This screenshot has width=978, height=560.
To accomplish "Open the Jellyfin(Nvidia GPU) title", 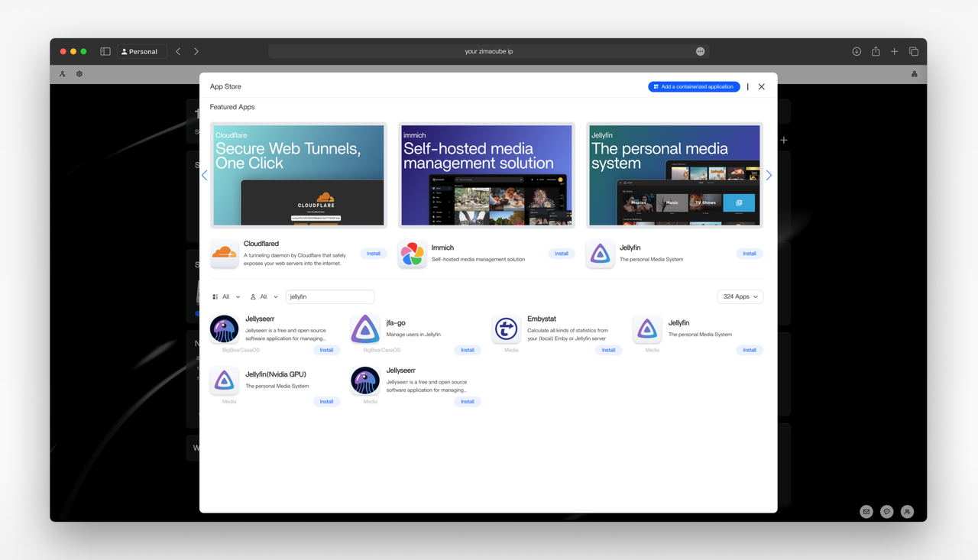I will pyautogui.click(x=276, y=374).
